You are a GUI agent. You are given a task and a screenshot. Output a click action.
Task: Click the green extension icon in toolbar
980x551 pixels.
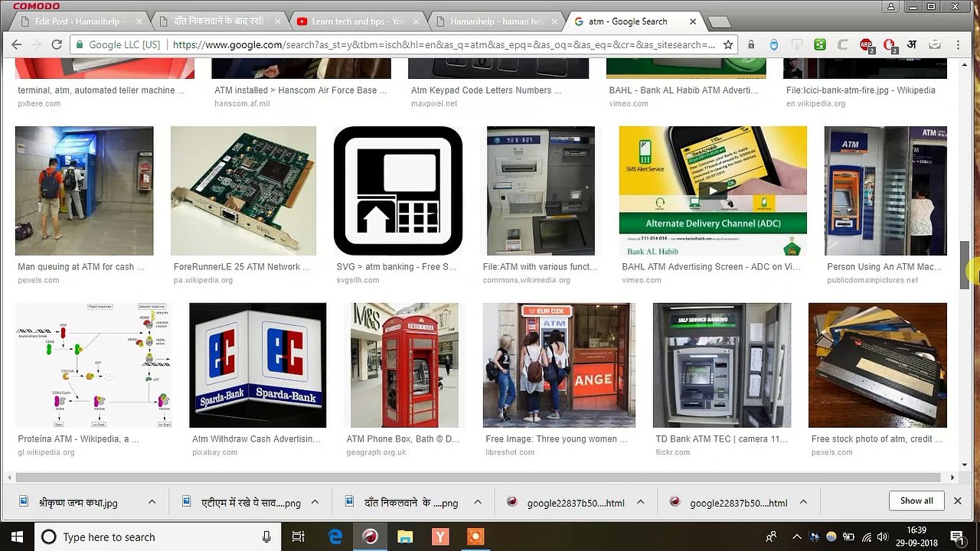click(820, 45)
